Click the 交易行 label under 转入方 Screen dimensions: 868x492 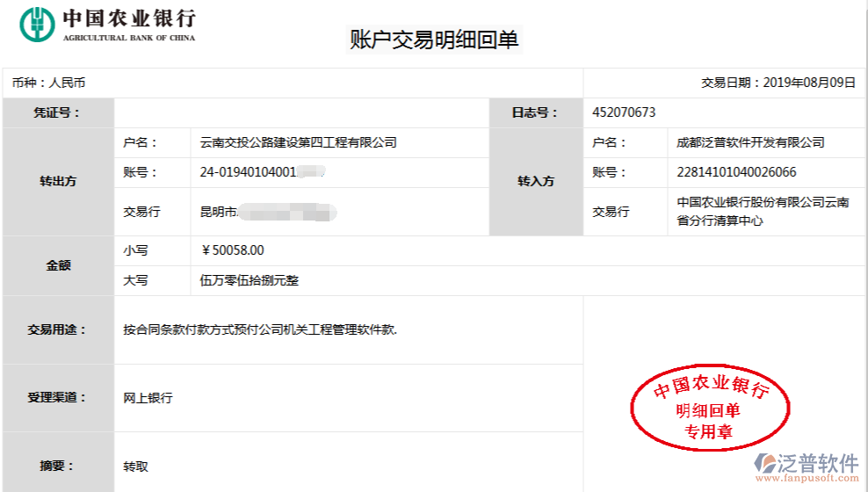point(611,212)
